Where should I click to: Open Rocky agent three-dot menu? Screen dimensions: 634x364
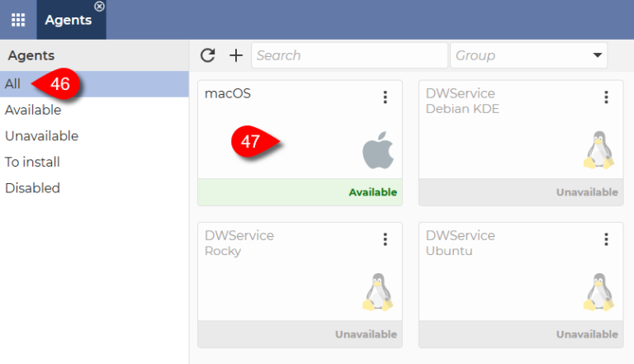click(385, 239)
